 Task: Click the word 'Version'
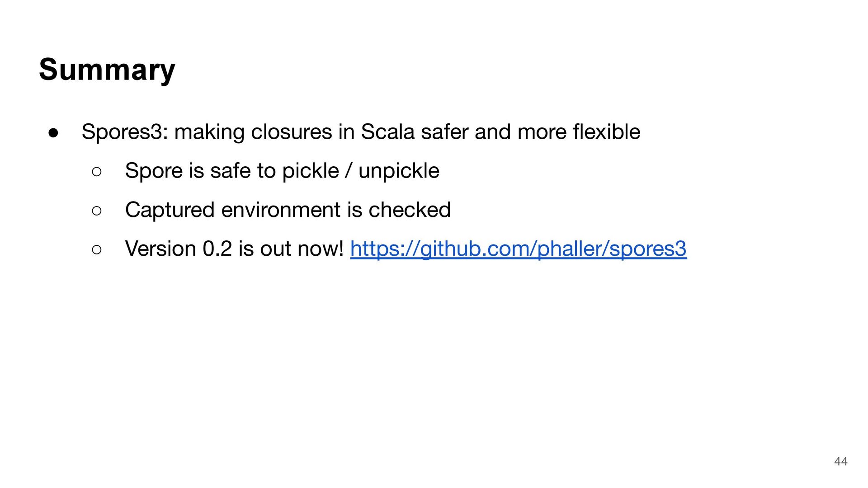160,249
